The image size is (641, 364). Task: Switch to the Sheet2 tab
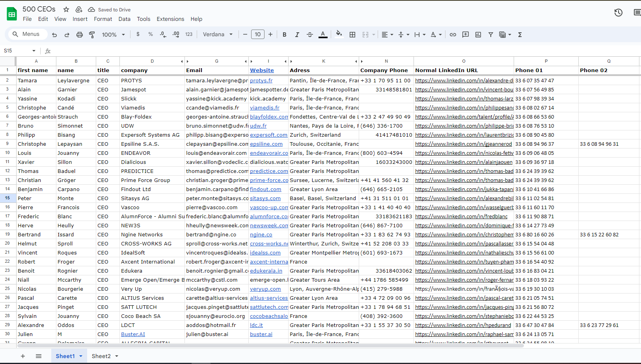[101, 356]
